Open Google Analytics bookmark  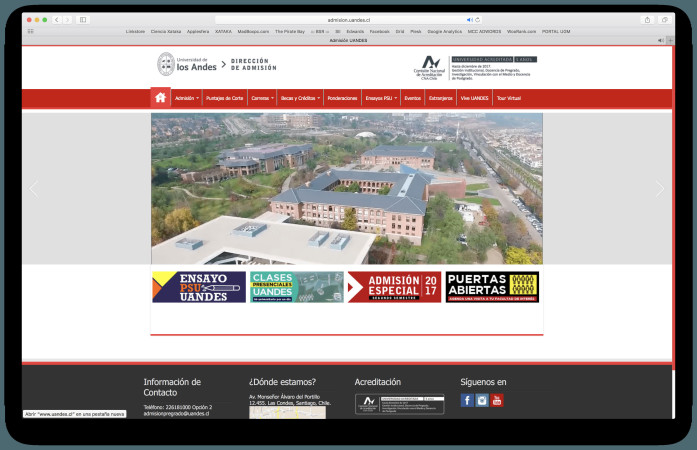coord(445,32)
